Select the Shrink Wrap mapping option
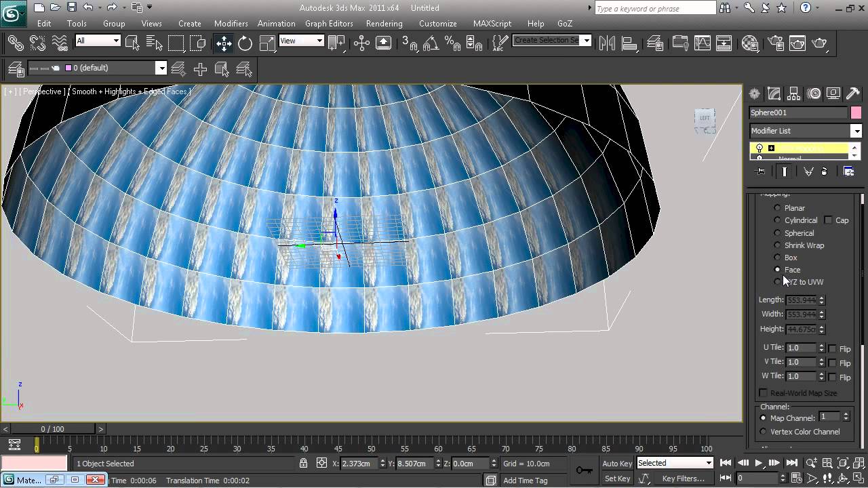This screenshot has height=488, width=868. [778, 245]
